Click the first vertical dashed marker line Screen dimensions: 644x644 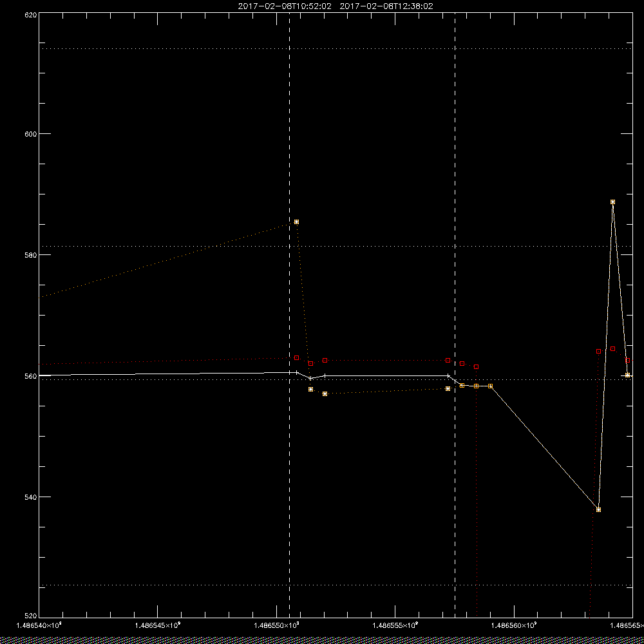pyautogui.click(x=290, y=316)
